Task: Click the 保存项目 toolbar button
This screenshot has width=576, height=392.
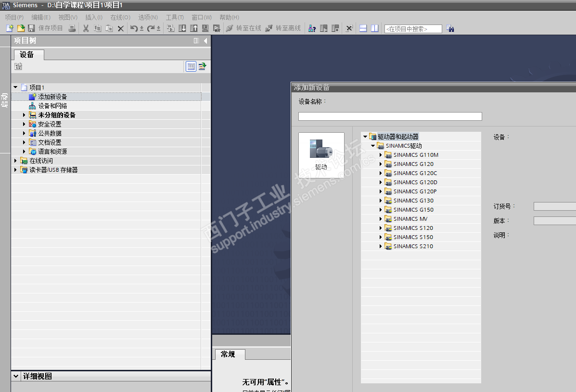Action: 51,28
